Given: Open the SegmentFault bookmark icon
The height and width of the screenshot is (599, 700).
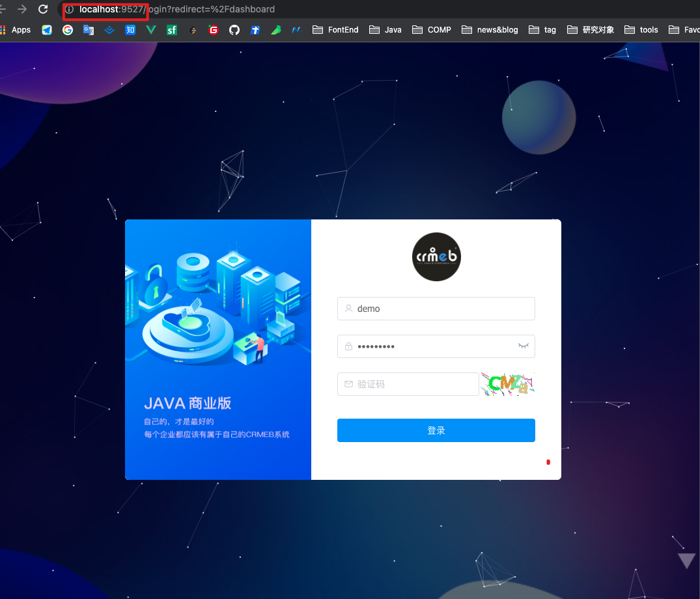Looking at the screenshot, I should (171, 29).
